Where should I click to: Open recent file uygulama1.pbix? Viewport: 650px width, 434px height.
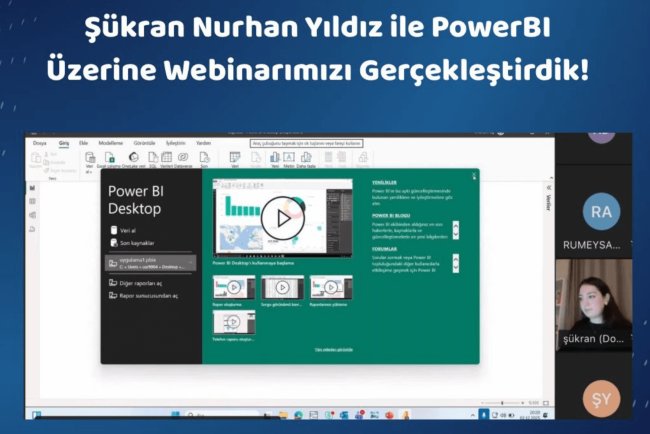tap(150, 263)
